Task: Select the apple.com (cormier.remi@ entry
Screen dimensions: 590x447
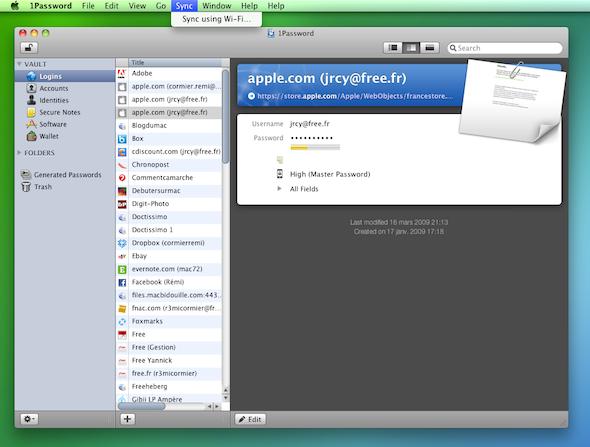Action: 169,87
